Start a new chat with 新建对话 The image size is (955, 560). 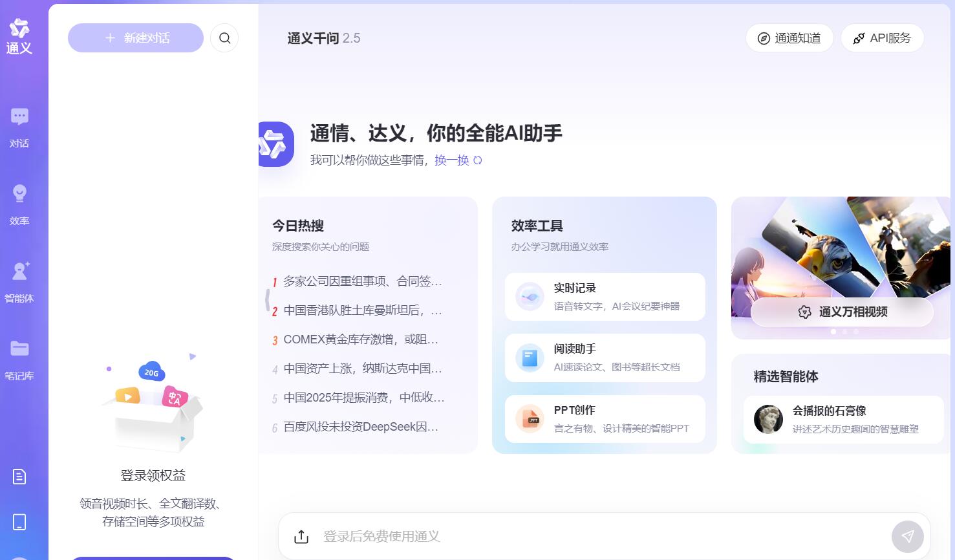coord(136,38)
